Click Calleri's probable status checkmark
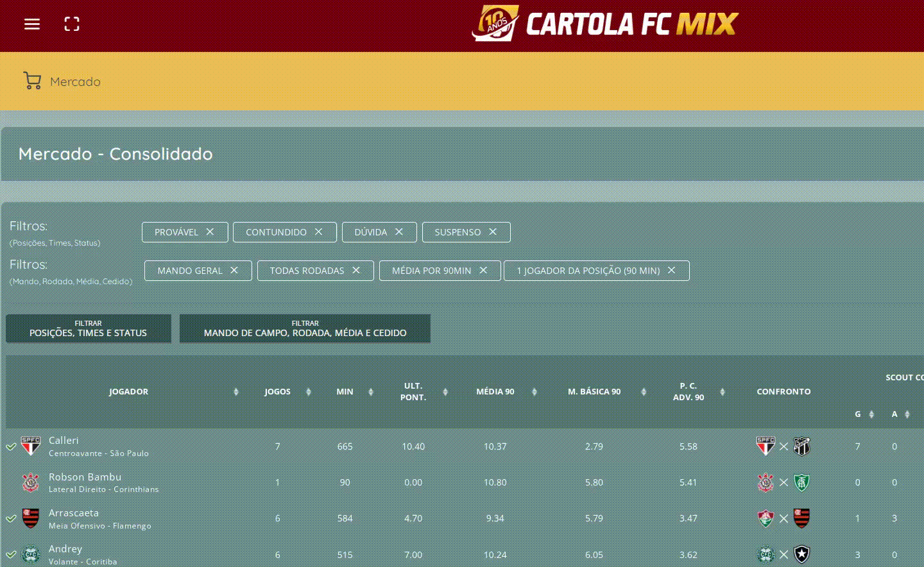This screenshot has height=567, width=924. point(11,446)
